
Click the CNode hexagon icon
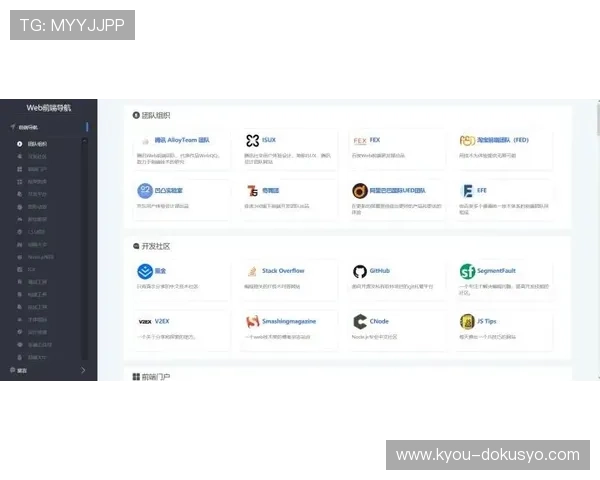click(x=360, y=321)
